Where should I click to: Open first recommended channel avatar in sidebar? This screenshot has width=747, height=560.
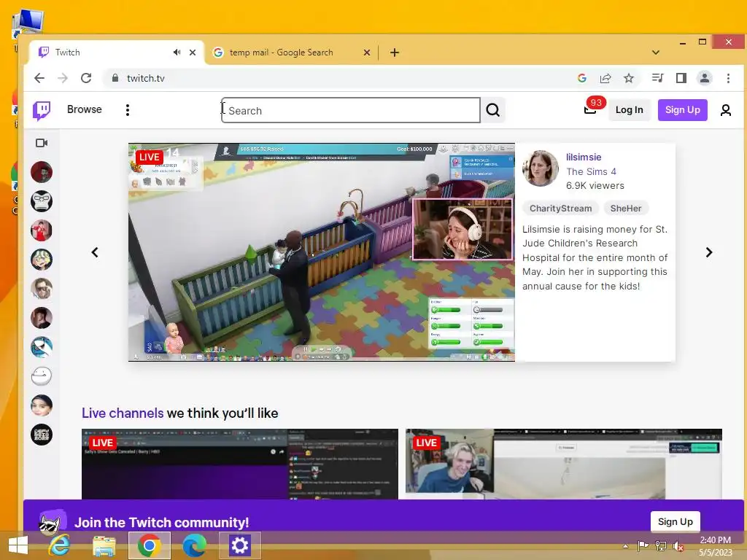(x=42, y=172)
